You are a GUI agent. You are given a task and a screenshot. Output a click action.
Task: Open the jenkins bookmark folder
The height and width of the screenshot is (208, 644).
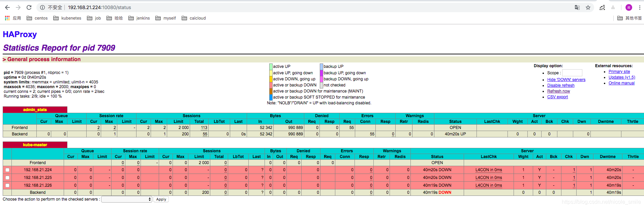[139, 18]
